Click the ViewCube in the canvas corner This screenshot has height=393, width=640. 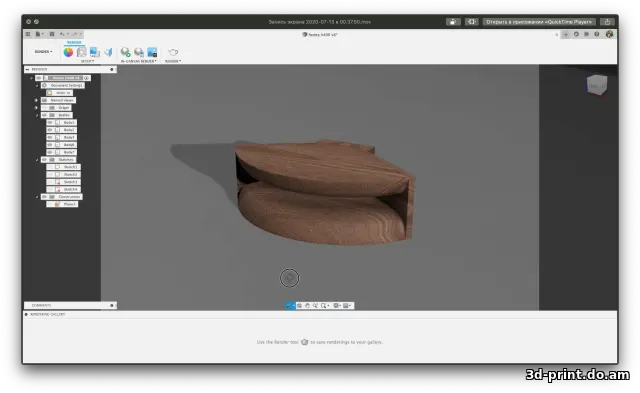[597, 85]
